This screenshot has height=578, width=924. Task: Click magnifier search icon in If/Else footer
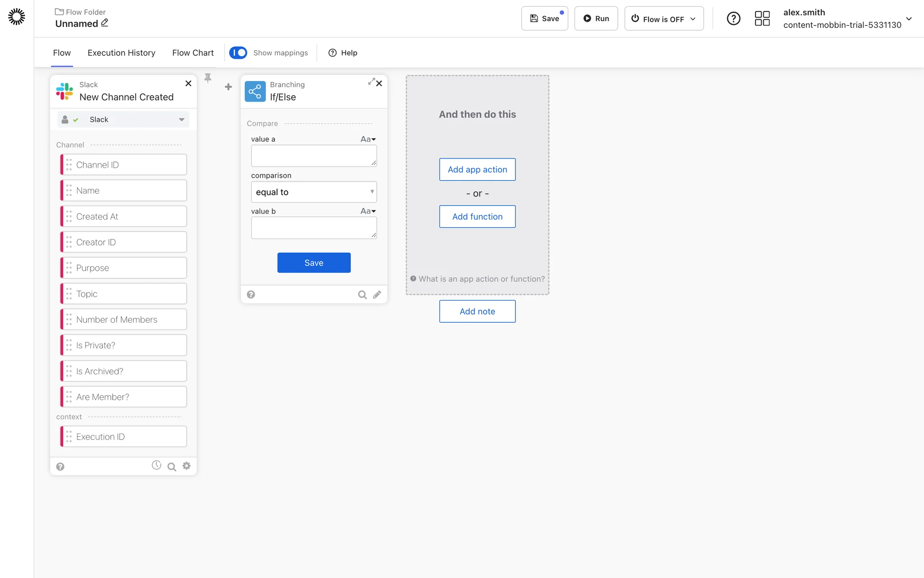click(362, 294)
